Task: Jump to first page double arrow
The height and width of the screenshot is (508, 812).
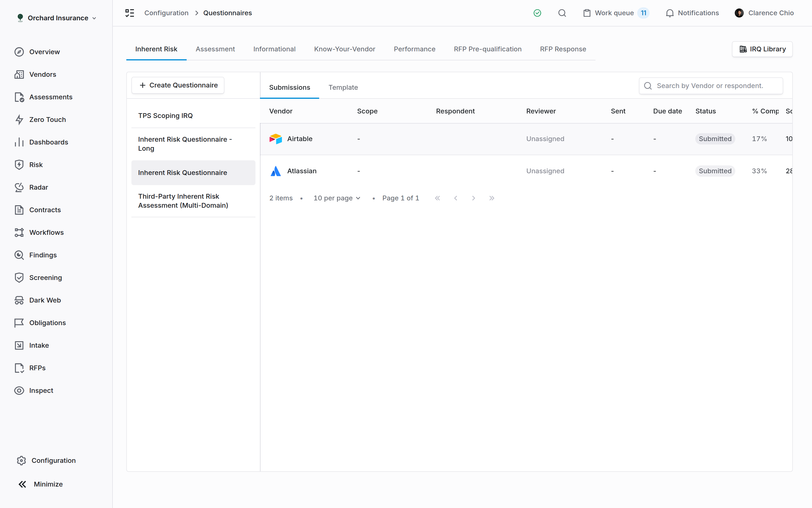Action: tap(437, 198)
